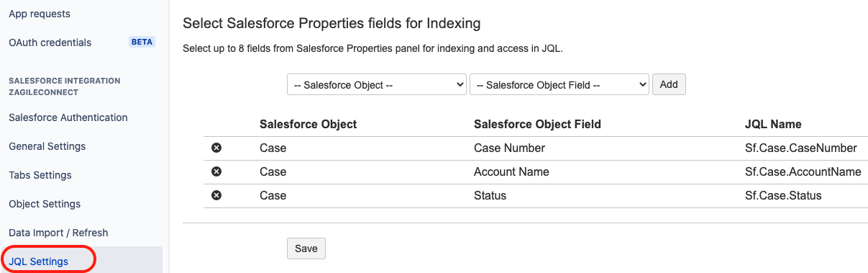This screenshot has width=868, height=273.
Task: Open App requests in sidebar
Action: click(40, 14)
